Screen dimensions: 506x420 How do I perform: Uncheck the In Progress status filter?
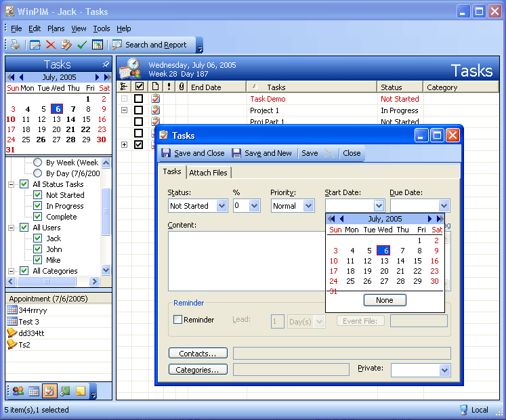[38, 206]
